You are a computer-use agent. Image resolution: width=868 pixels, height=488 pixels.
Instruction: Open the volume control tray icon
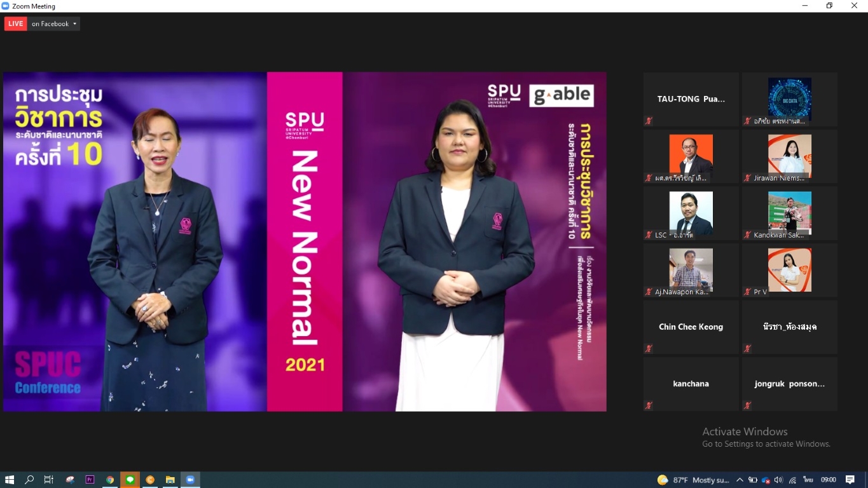click(778, 480)
